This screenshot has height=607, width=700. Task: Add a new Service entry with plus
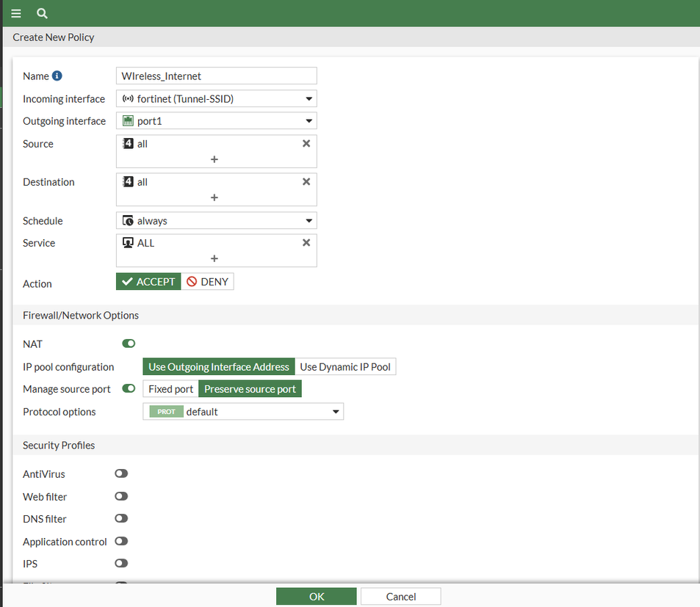point(214,258)
